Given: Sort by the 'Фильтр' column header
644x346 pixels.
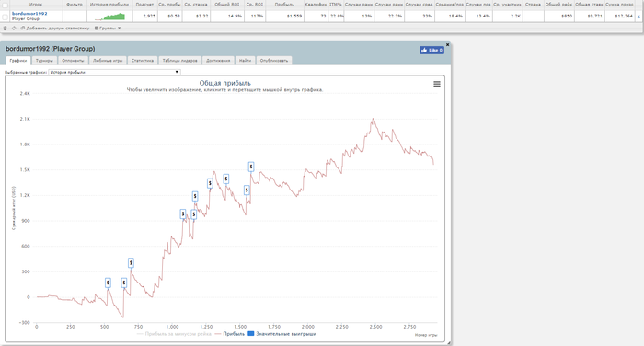Looking at the screenshot, I should click(75, 4).
